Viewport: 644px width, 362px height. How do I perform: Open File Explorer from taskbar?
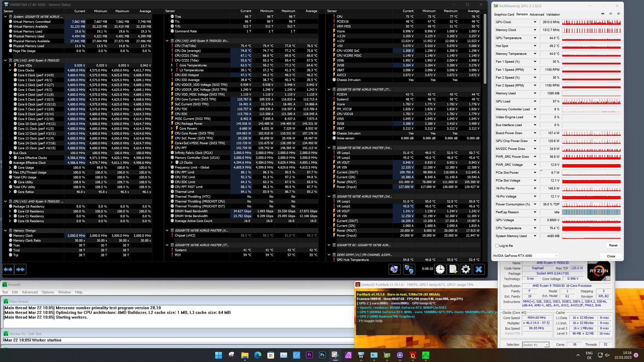pos(245,355)
